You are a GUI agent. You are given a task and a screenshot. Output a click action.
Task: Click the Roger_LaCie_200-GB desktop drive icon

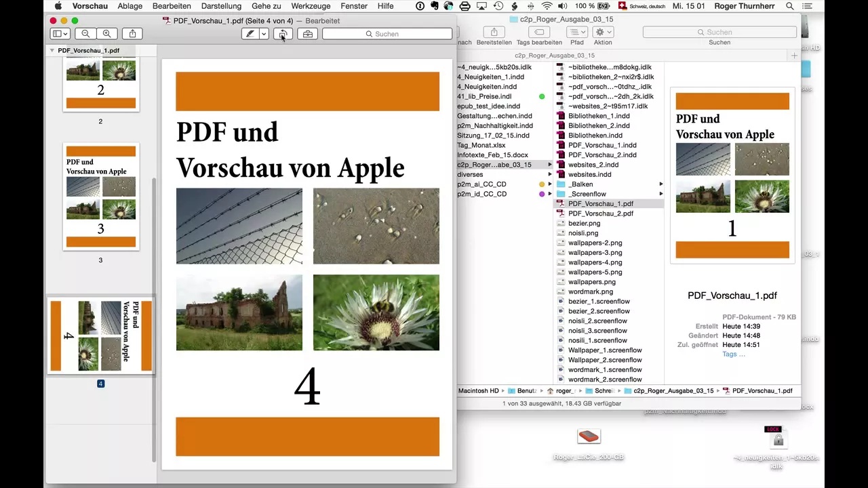click(x=589, y=437)
